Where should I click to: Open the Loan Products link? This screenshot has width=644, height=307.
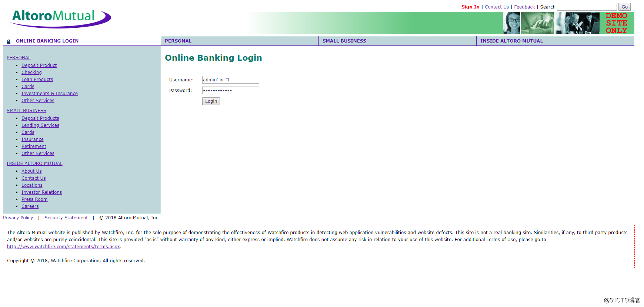pyautogui.click(x=37, y=80)
